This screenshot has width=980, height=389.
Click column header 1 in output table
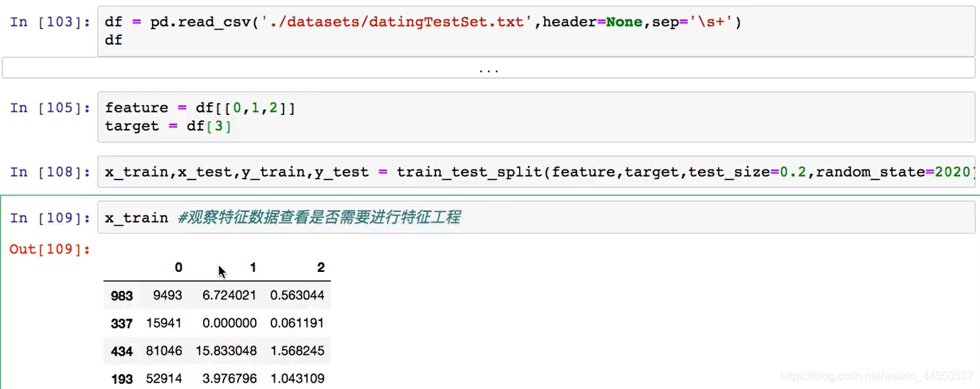(x=253, y=268)
